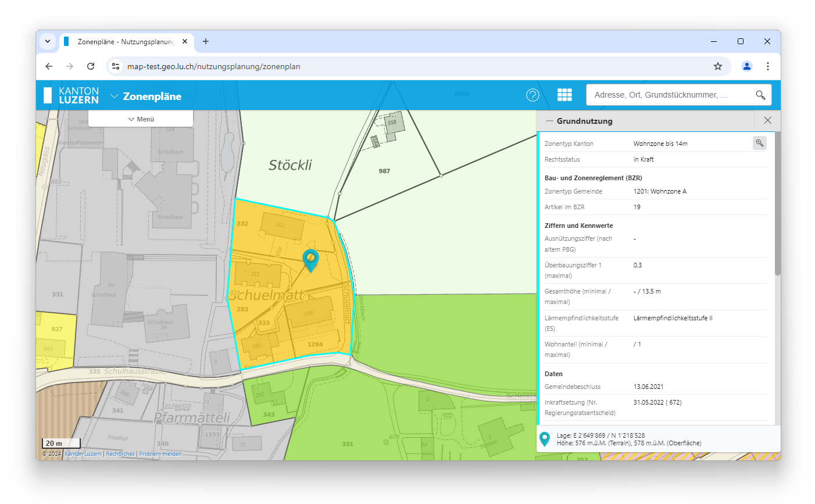Image resolution: width=815 pixels, height=504 pixels.
Task: Click the Artikel im BZR value 19
Action: click(637, 207)
